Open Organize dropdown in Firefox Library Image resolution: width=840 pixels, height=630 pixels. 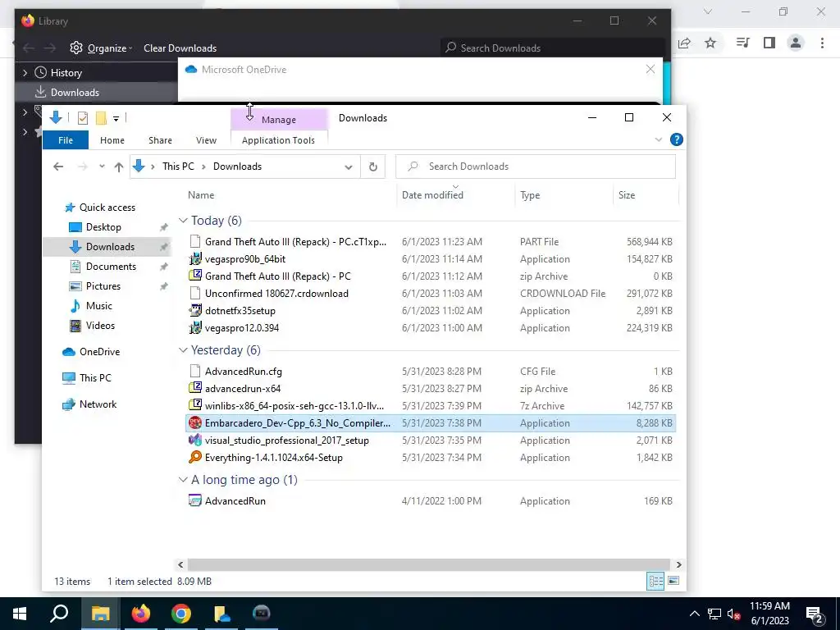click(101, 48)
